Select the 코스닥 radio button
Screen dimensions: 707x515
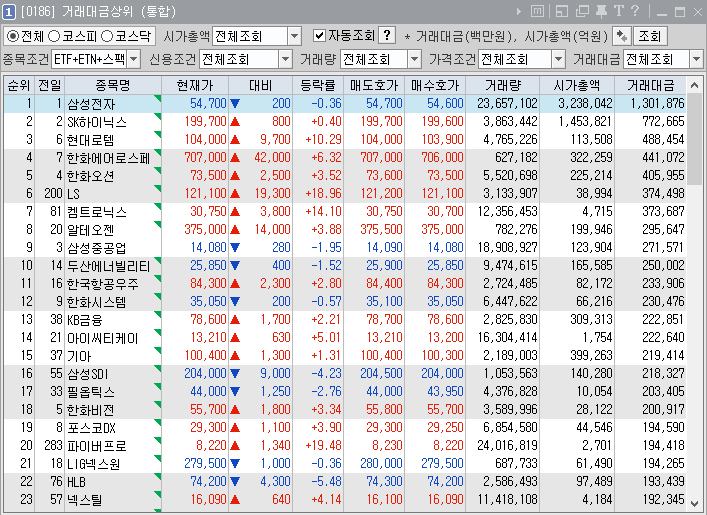[x=107, y=36]
